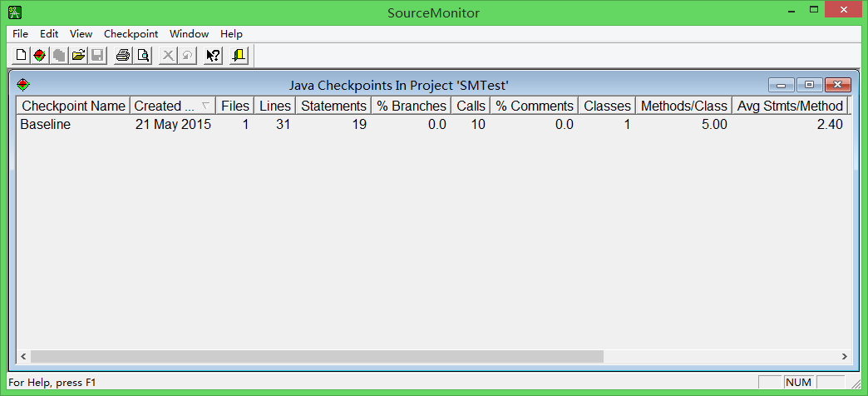Click the NUM indicator in status bar
868x396 pixels.
[x=798, y=382]
